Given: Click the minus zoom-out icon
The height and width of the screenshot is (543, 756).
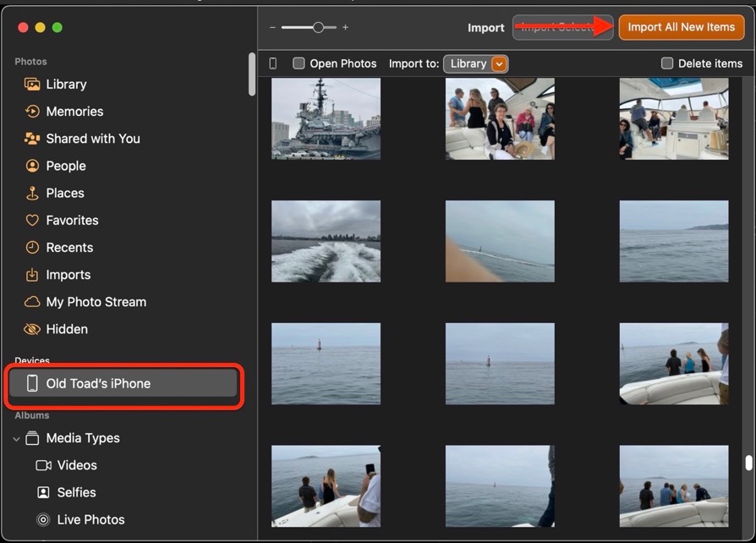Looking at the screenshot, I should pos(272,27).
